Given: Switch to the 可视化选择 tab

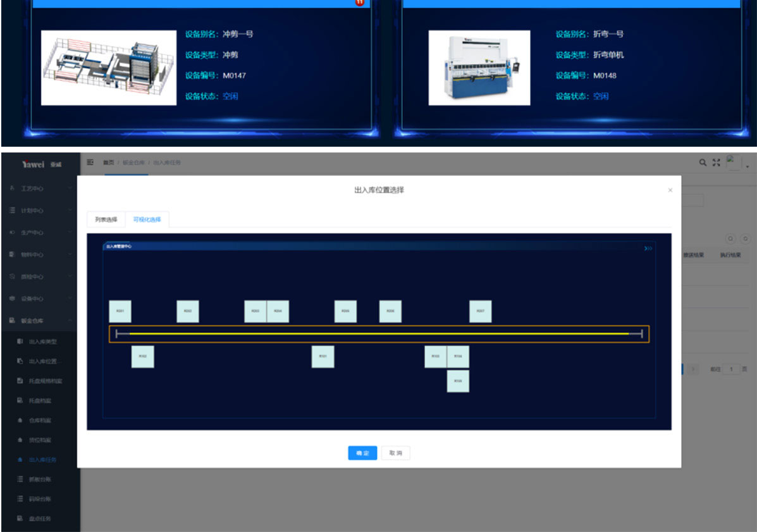Looking at the screenshot, I should (147, 220).
